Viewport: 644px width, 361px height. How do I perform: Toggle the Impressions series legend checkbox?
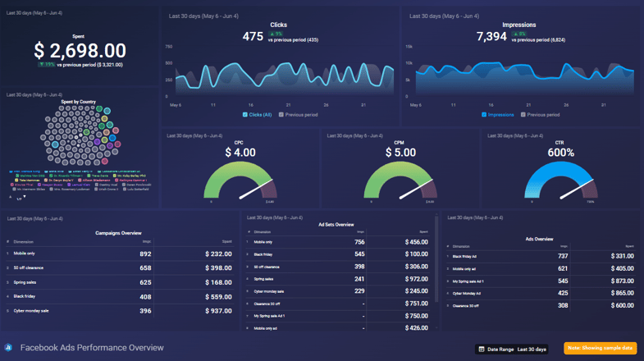(484, 115)
